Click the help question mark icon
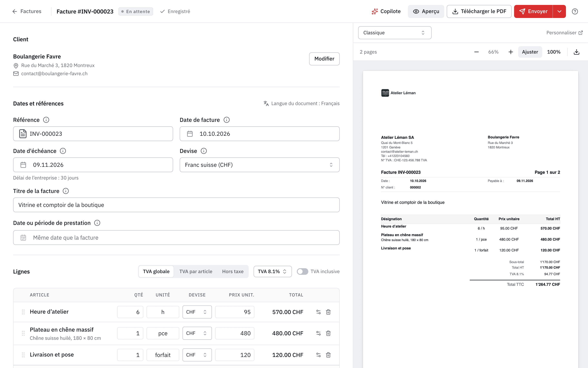Image resolution: width=588 pixels, height=368 pixels. pyautogui.click(x=575, y=11)
